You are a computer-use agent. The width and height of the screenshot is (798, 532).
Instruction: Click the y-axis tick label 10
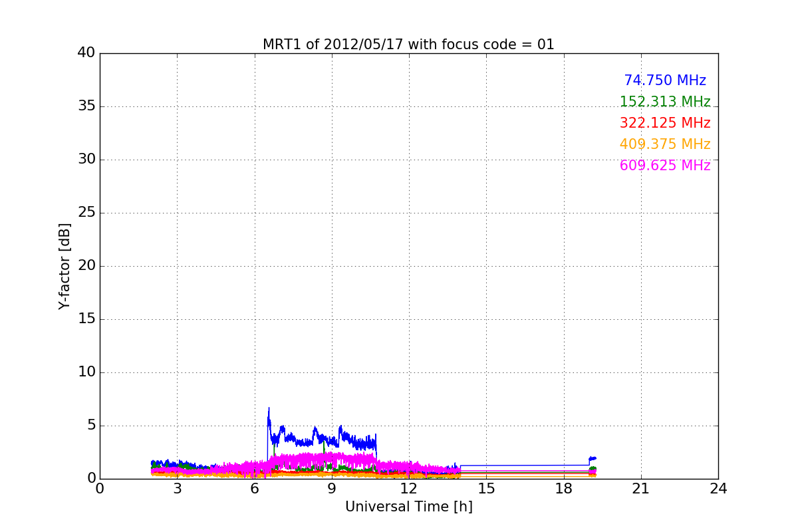(x=86, y=372)
